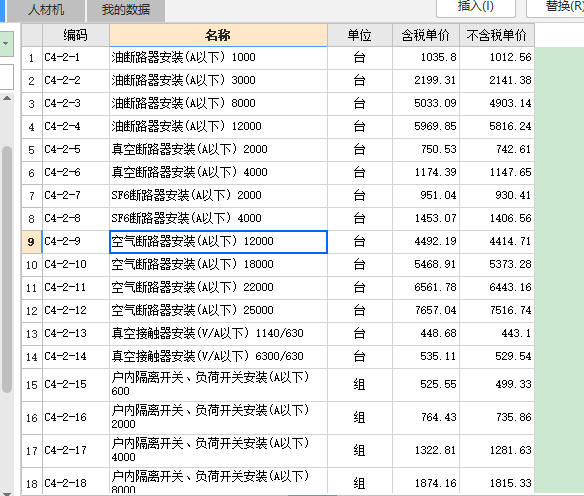Click tax-excluded price 7516.74
The width and height of the screenshot is (584, 496).
497,311
